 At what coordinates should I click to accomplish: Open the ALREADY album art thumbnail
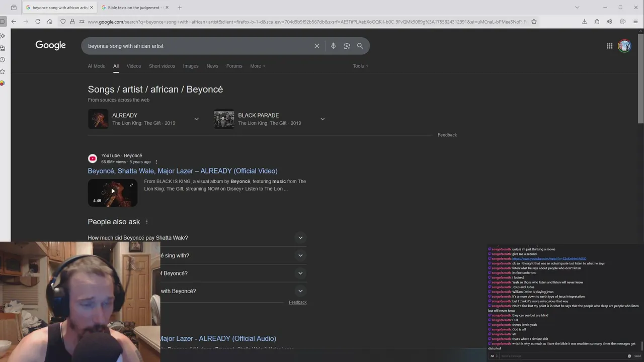point(98,119)
